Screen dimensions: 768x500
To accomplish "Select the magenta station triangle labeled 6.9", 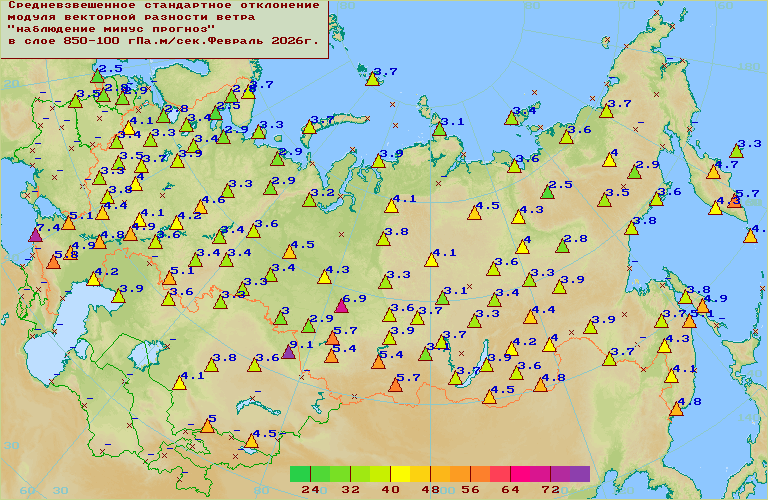I will click(341, 306).
